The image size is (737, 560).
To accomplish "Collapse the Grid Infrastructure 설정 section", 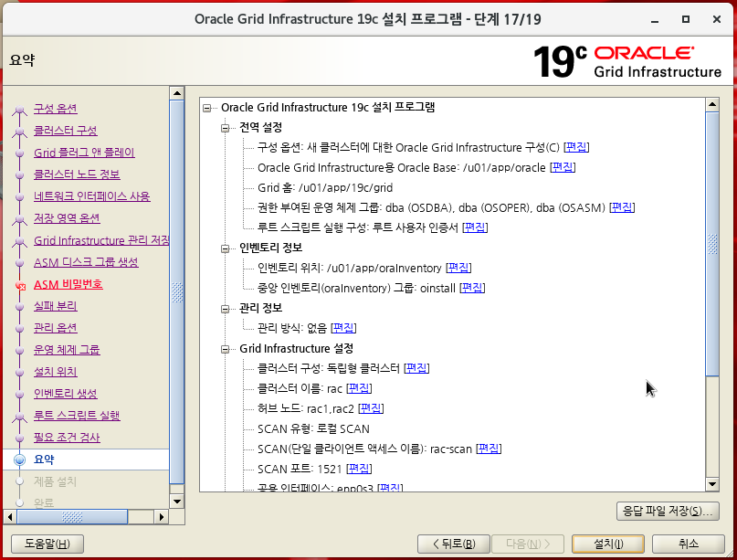I will click(x=226, y=349).
